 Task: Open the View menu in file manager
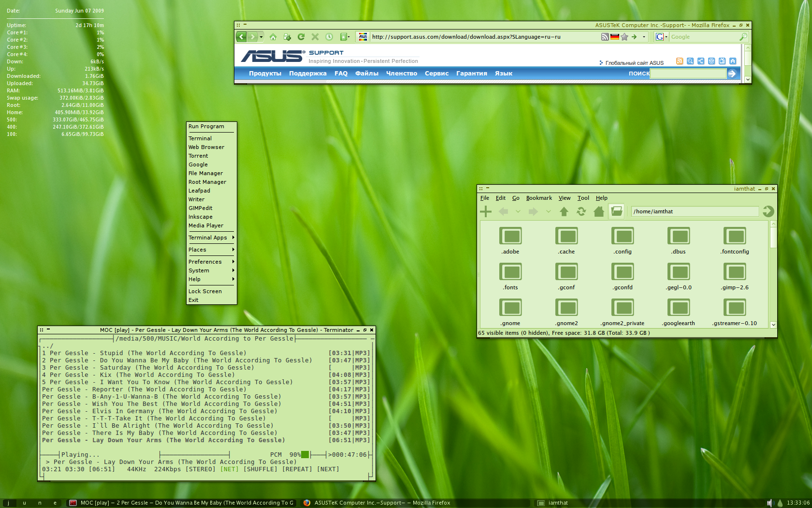(x=565, y=198)
